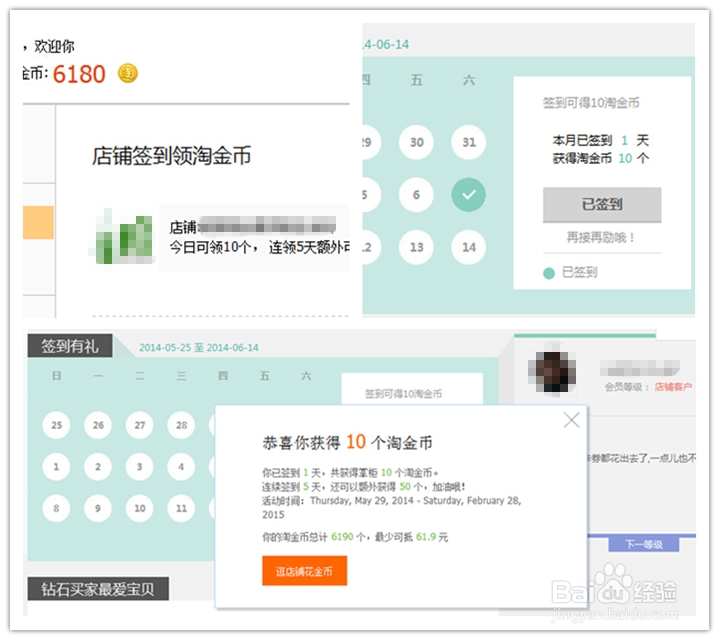The width and height of the screenshot is (719, 640).
Task: Select calendar day 9
Action: pyautogui.click(x=98, y=508)
